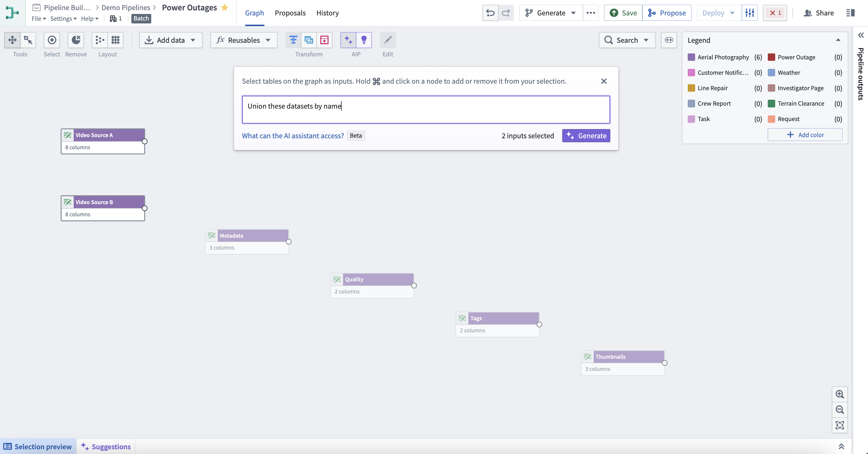This screenshot has height=454, width=868.
Task: Click the Select target icon
Action: point(52,40)
